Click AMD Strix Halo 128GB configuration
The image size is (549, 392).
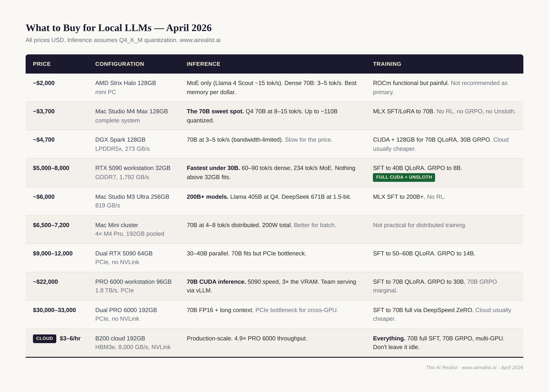click(x=125, y=83)
